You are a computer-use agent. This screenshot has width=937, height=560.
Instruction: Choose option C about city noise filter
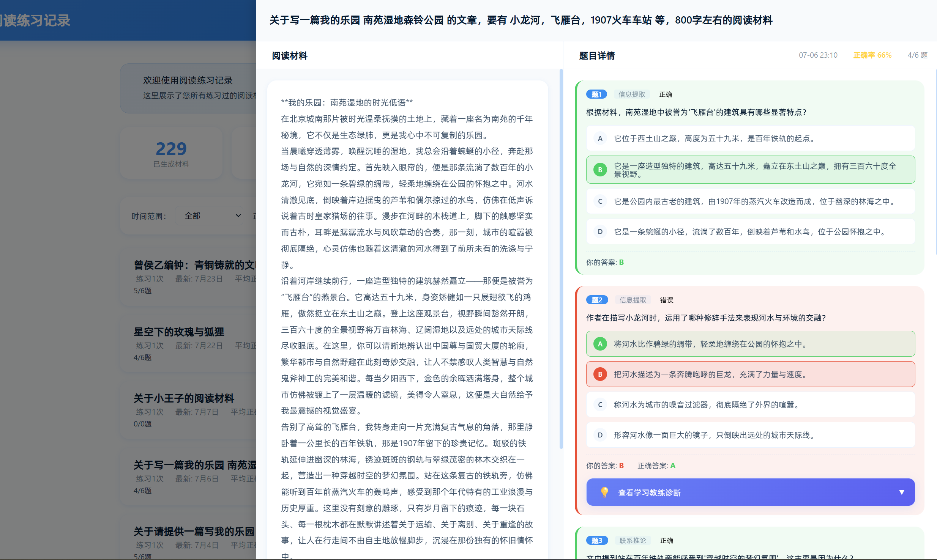click(750, 405)
